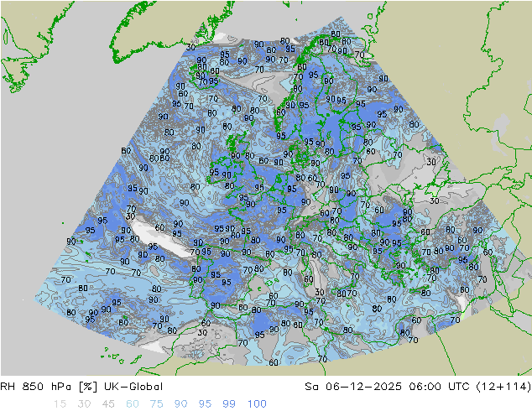Select the legend value 99
Image resolution: width=532 pixels, height=411 pixels.
[229, 404]
